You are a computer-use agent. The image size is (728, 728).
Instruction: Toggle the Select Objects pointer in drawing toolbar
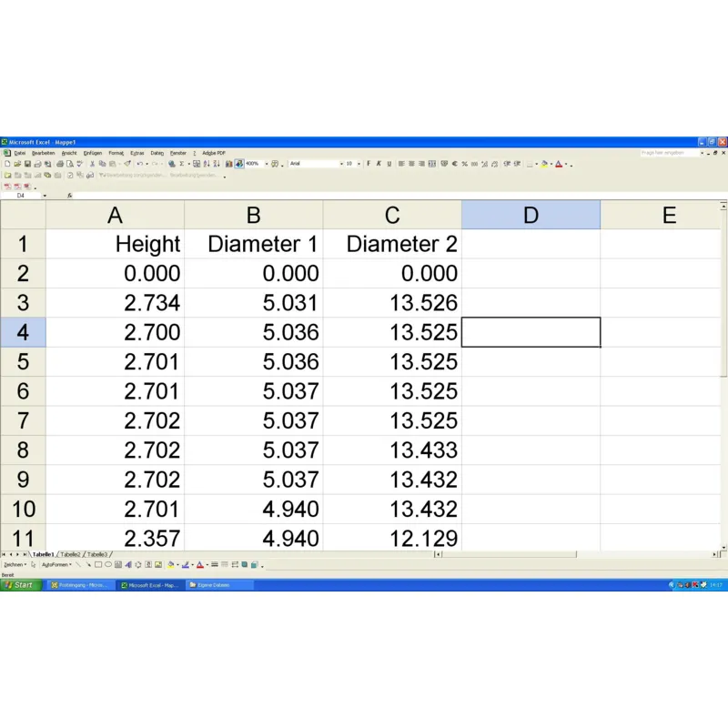coord(33,564)
